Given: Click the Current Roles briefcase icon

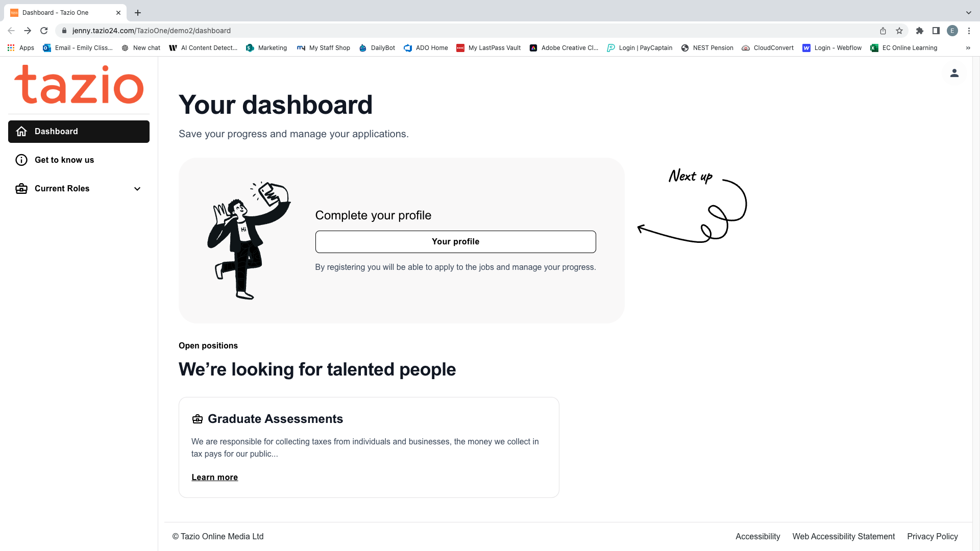Looking at the screenshot, I should tap(21, 189).
